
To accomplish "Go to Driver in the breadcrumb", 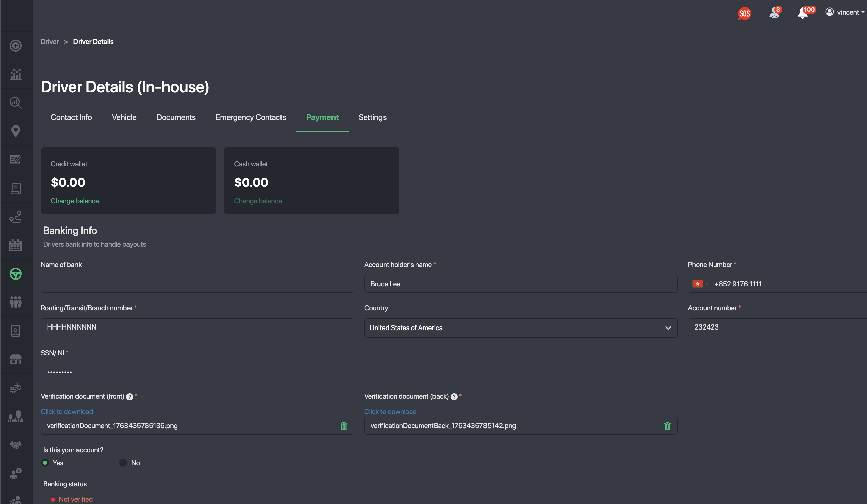I will [x=50, y=42].
